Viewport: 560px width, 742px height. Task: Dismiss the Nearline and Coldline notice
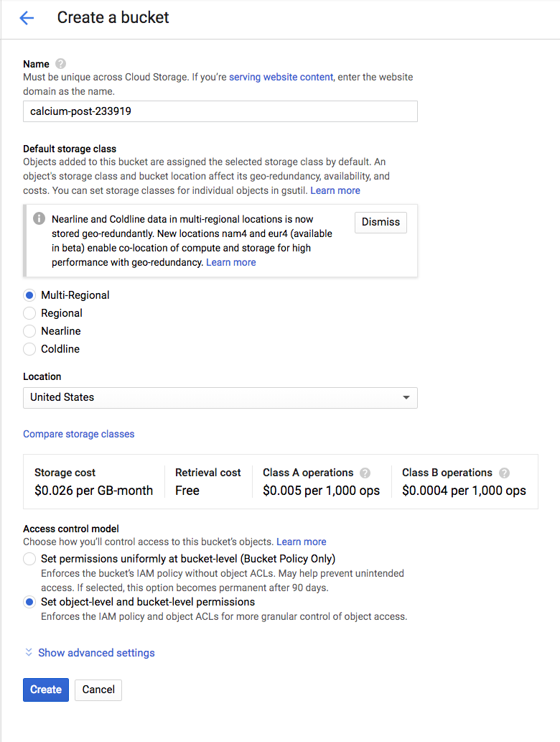(381, 222)
